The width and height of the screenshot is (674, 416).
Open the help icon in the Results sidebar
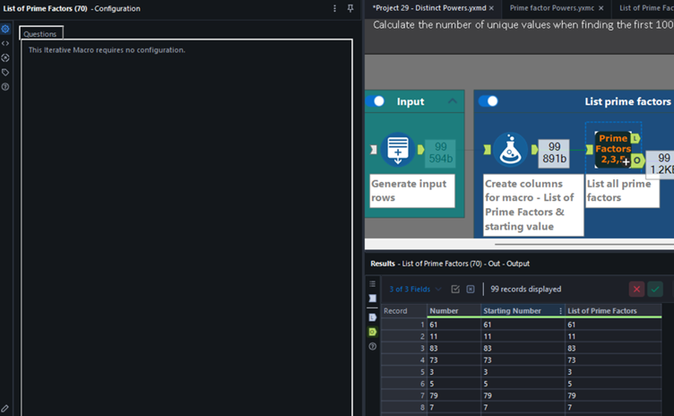[x=372, y=346]
